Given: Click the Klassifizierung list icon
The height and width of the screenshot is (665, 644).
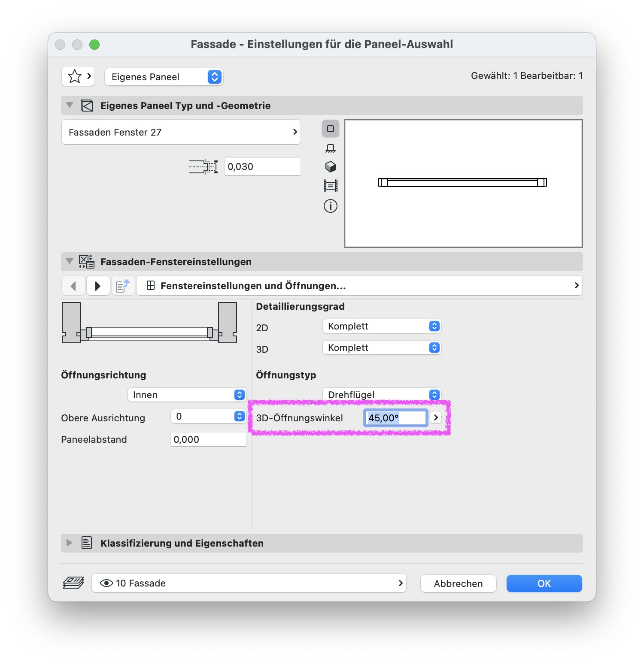Looking at the screenshot, I should click(87, 543).
